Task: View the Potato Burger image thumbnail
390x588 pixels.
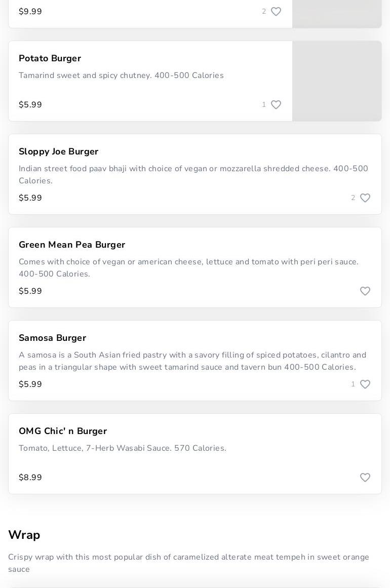Action: [x=337, y=81]
